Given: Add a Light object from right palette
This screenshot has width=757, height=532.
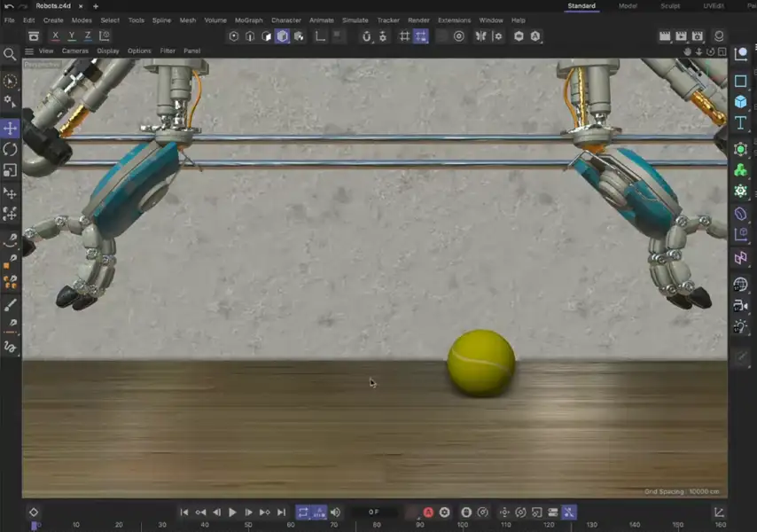Looking at the screenshot, I should [741, 326].
